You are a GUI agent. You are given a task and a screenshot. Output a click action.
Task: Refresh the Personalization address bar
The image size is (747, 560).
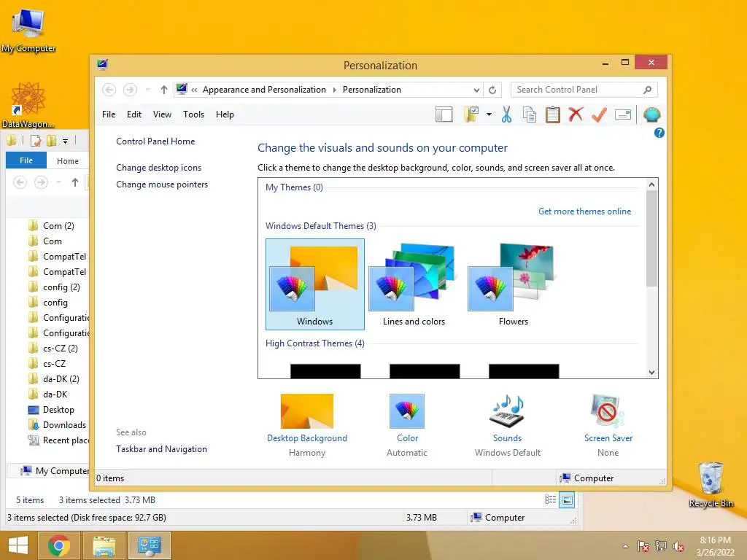point(492,90)
